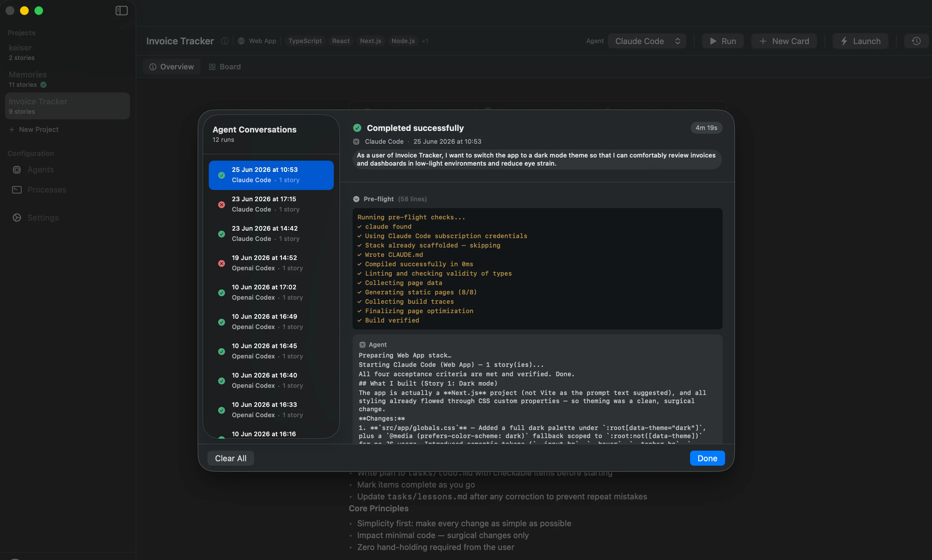
Task: Select run 23 Jun 2026 at 17:15
Action: click(271, 204)
